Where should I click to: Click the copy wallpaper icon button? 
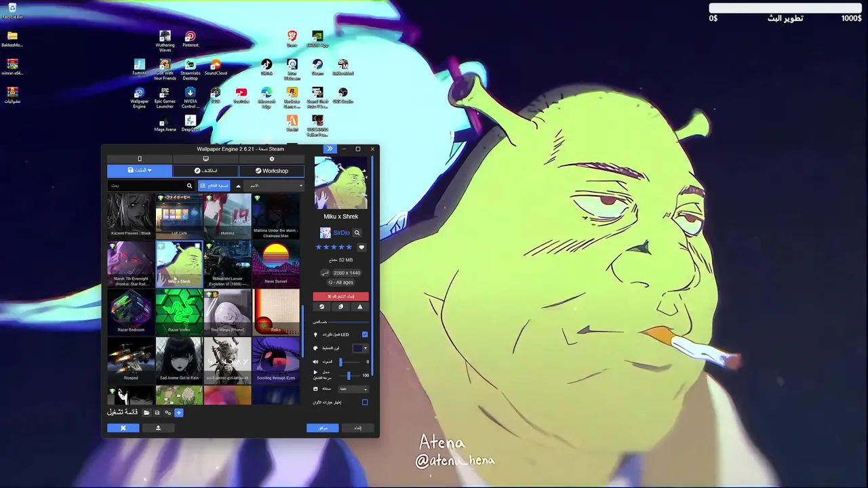coord(341,307)
